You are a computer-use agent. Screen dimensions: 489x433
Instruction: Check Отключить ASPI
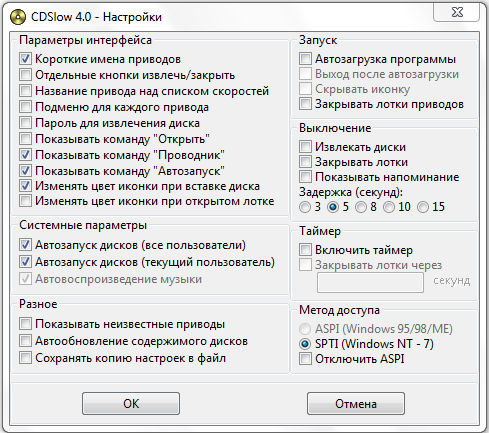click(305, 359)
